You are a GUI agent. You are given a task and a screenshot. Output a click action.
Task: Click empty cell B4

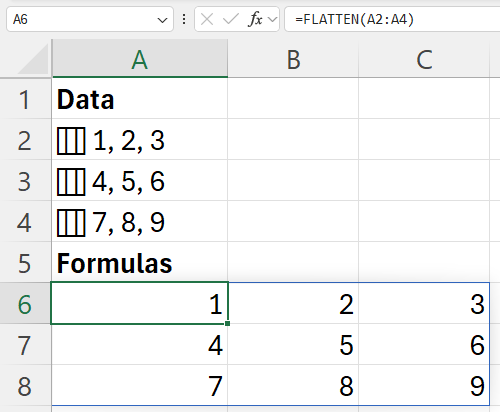pyautogui.click(x=293, y=222)
